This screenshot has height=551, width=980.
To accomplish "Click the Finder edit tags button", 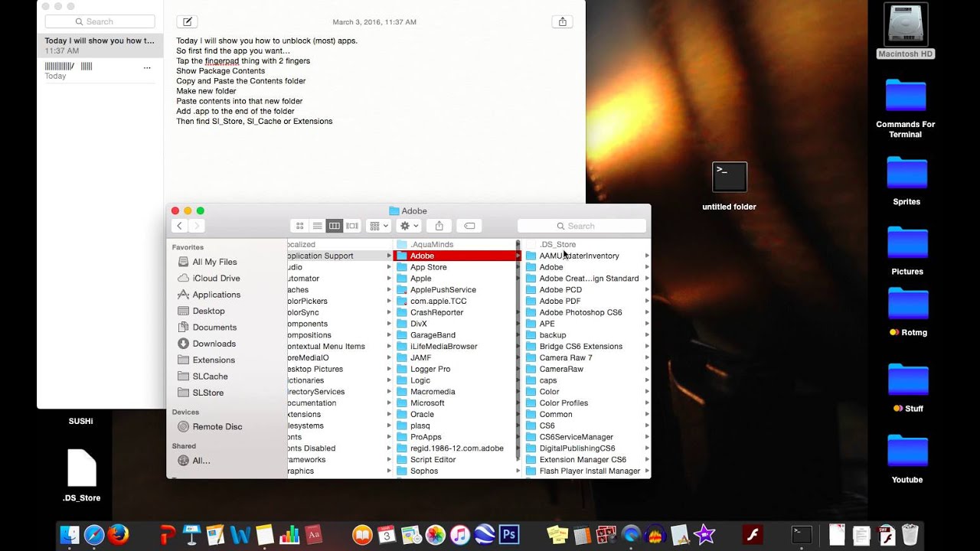I will pos(469,226).
